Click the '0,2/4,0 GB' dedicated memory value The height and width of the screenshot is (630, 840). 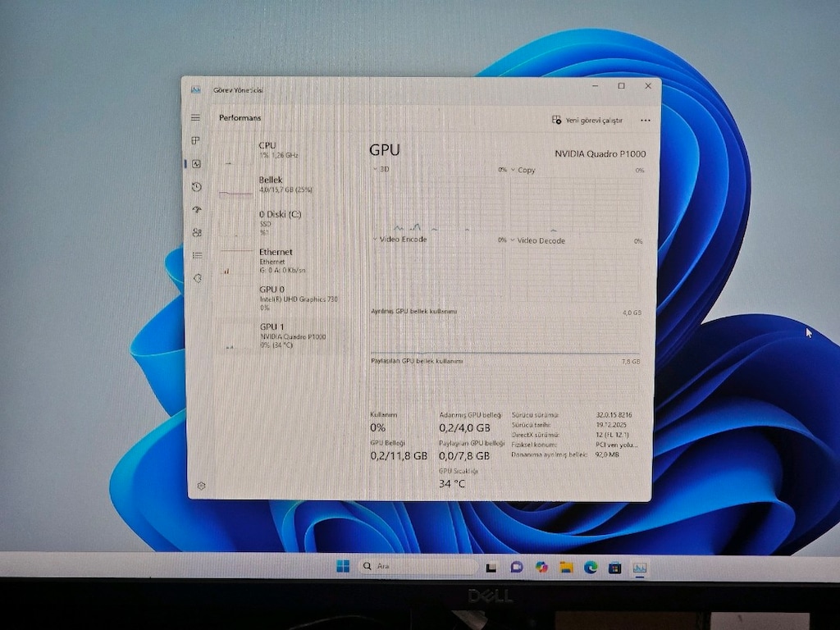(464, 427)
